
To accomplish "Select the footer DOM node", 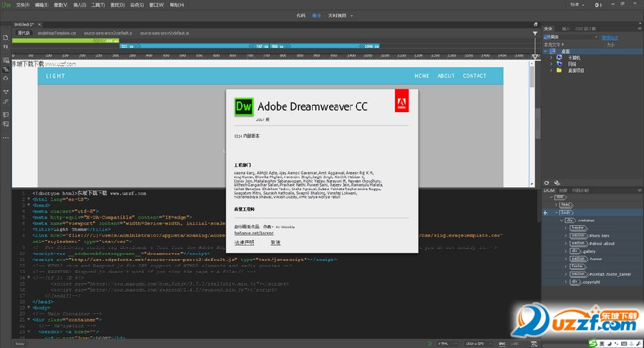I will [x=577, y=267].
